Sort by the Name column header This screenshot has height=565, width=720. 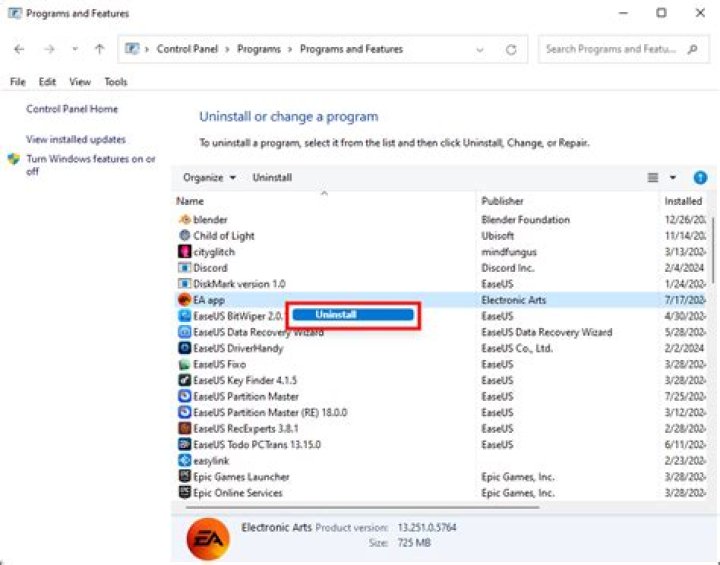tap(190, 201)
